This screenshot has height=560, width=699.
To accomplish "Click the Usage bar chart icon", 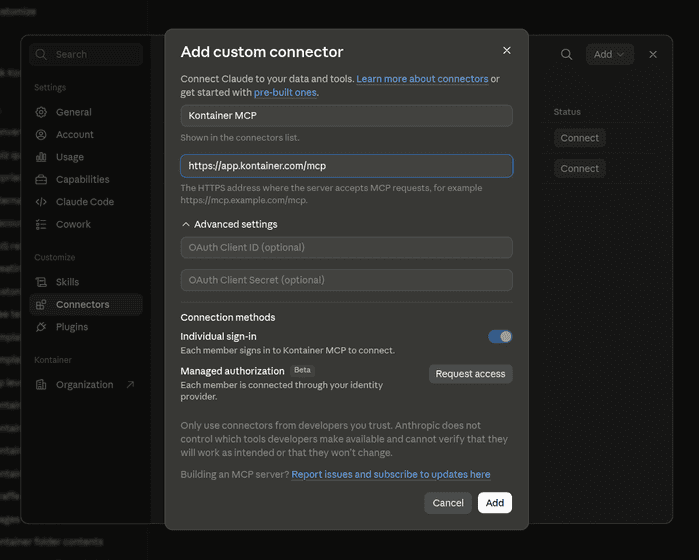I will coord(41,157).
